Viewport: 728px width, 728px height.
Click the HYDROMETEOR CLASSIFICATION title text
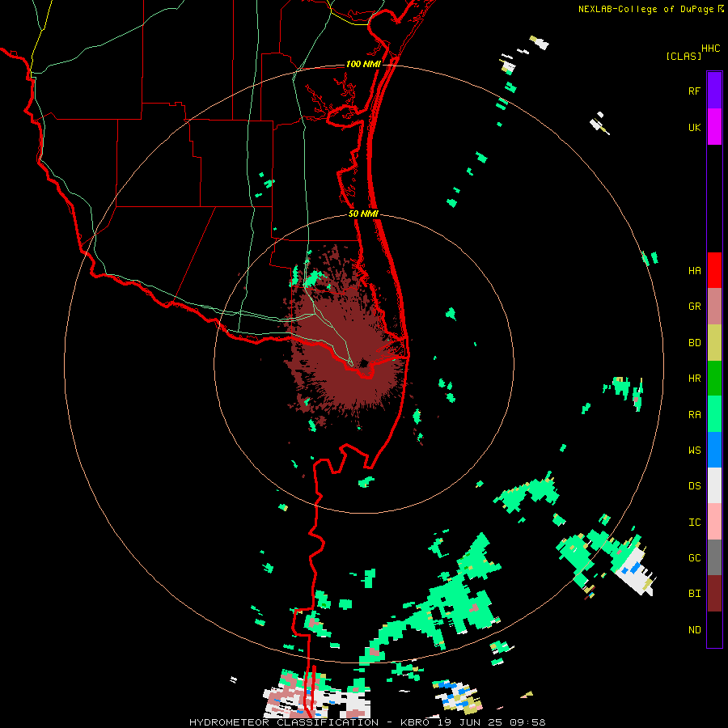(x=284, y=722)
